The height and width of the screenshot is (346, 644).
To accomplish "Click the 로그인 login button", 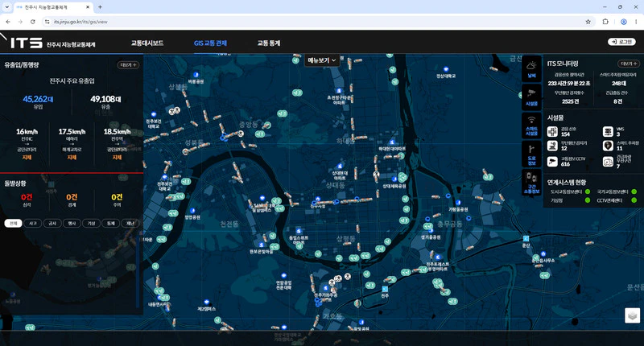I will (x=621, y=42).
